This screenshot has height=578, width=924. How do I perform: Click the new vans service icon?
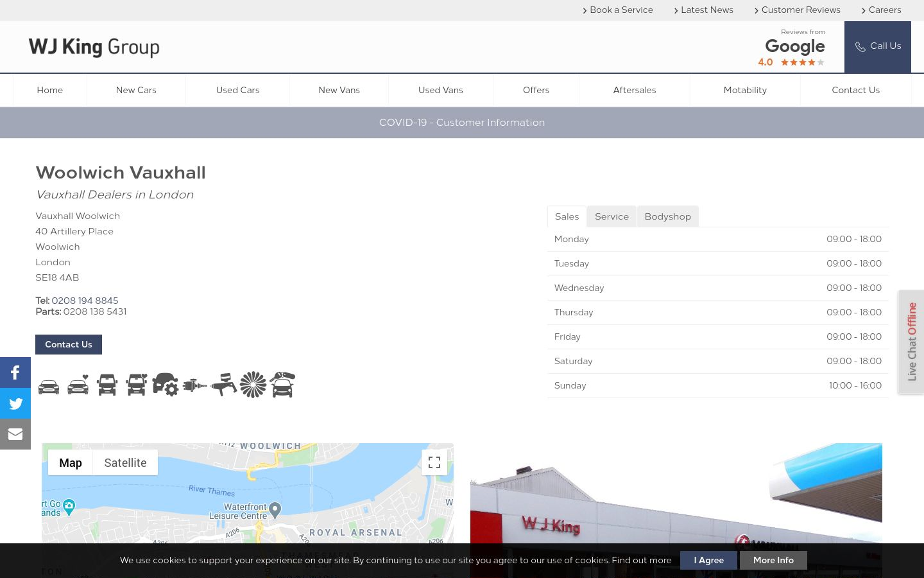(107, 385)
